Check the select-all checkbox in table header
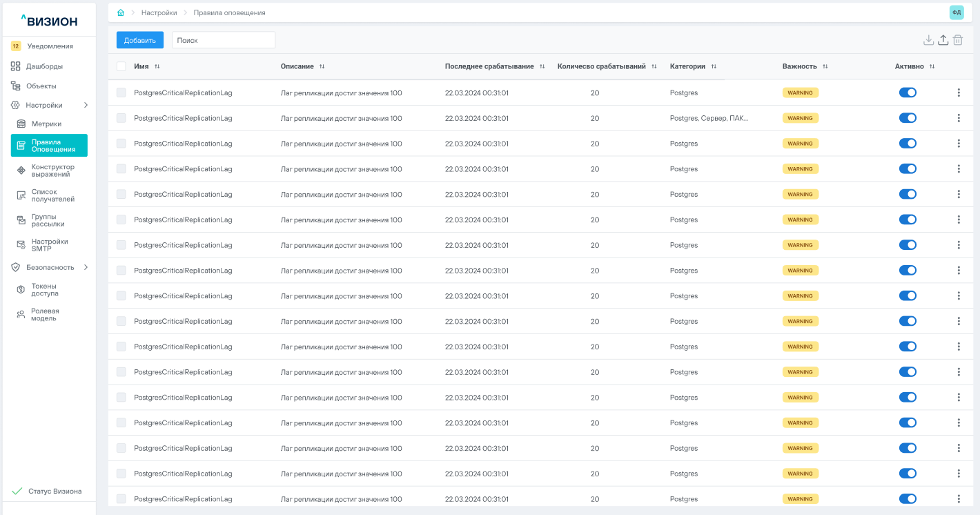Screen dimensions: 980x515 point(121,66)
